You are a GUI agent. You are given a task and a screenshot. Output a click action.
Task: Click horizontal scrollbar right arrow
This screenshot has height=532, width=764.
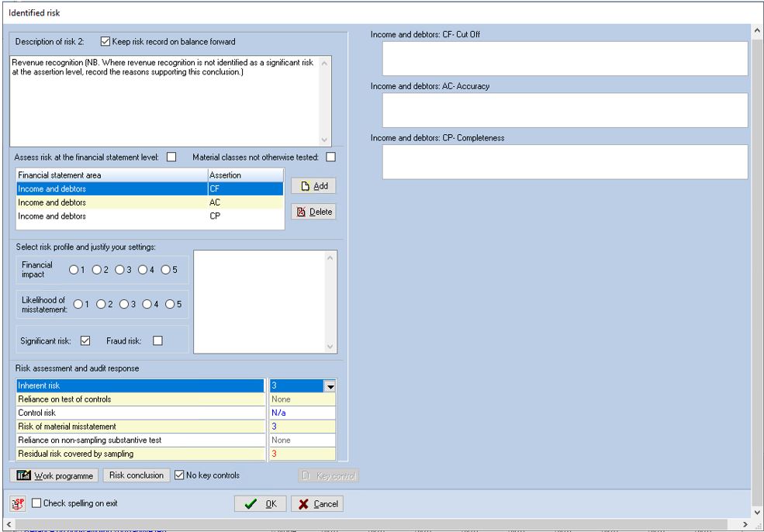click(745, 524)
